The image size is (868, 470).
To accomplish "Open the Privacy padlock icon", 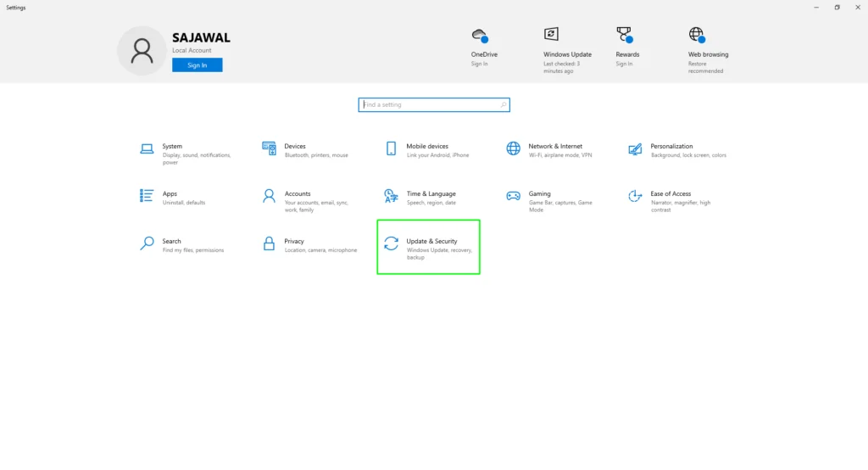I will click(269, 243).
